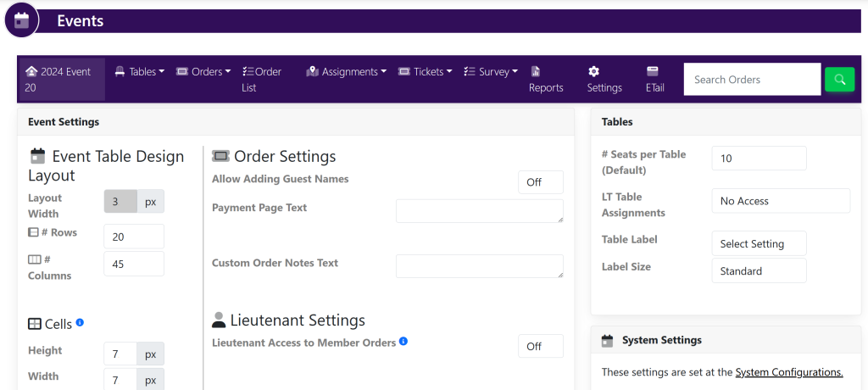The height and width of the screenshot is (390, 868).
Task: Click the Cells info icon
Action: coord(80,323)
